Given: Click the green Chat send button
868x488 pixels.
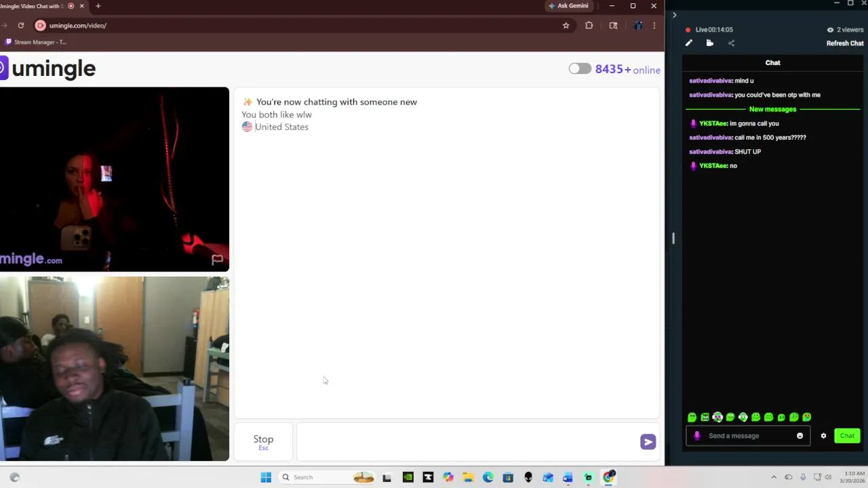Looking at the screenshot, I should click(847, 436).
